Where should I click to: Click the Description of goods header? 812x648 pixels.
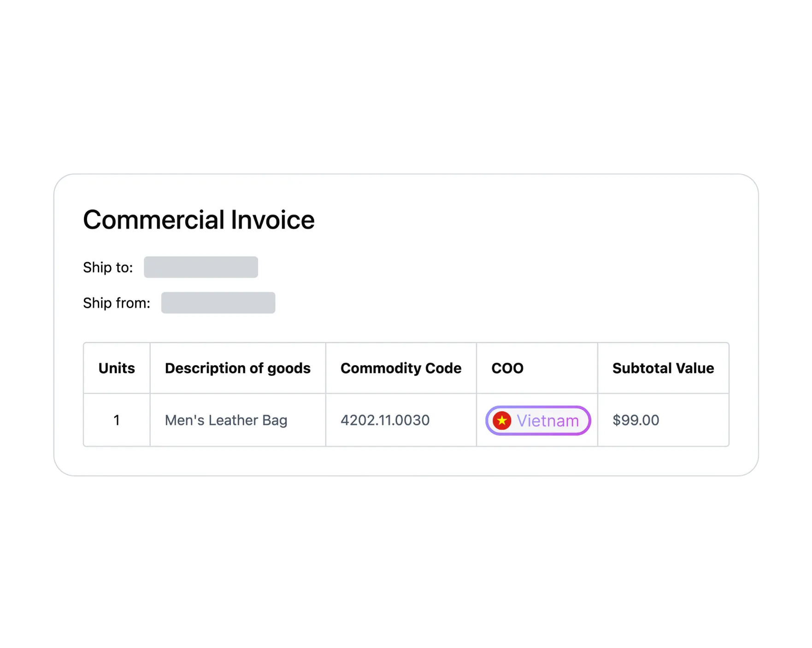238,368
